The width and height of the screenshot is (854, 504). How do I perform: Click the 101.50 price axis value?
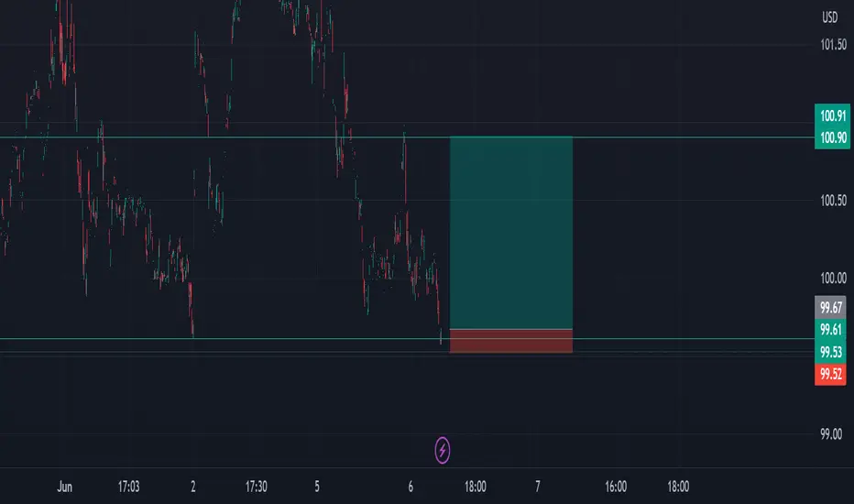[833, 45]
